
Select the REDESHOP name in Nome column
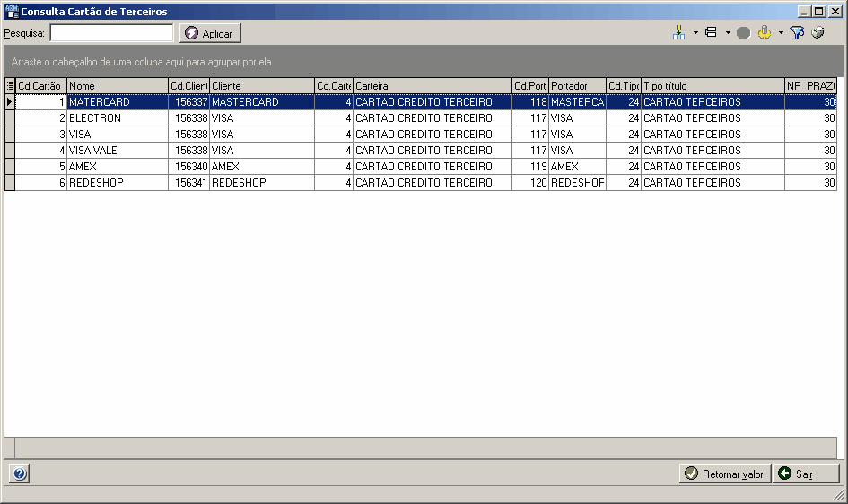118,183
